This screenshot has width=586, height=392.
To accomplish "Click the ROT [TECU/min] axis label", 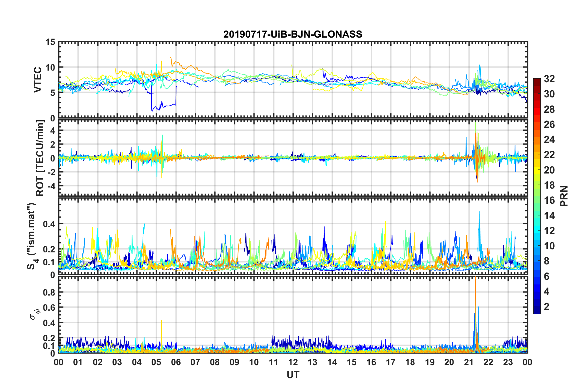I will tap(40, 158).
